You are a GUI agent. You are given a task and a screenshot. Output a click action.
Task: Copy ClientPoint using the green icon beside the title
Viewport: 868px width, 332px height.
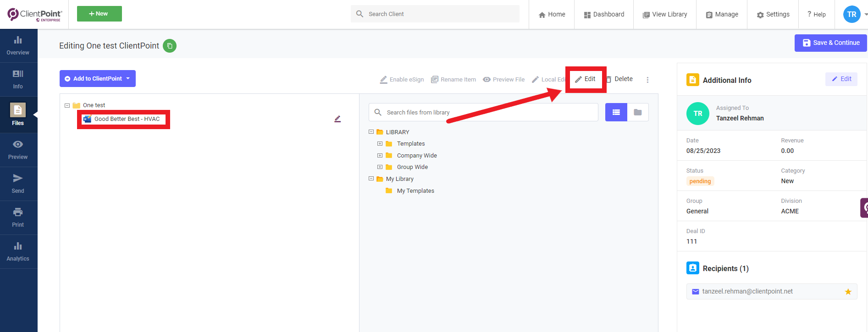pyautogui.click(x=170, y=46)
